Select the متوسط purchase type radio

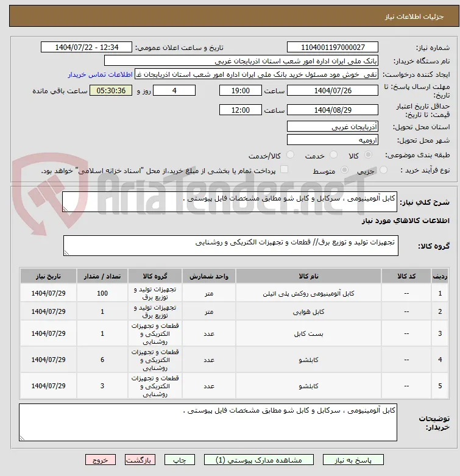344,169
